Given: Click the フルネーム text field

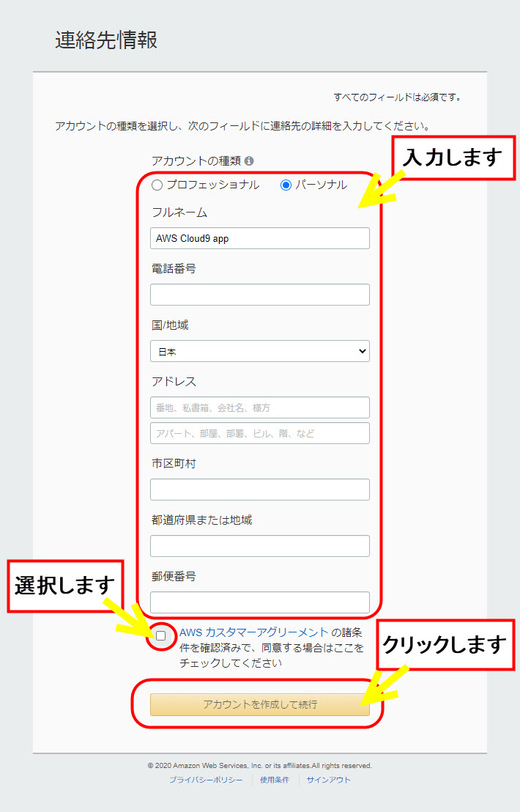Looking at the screenshot, I should pyautogui.click(x=260, y=238).
